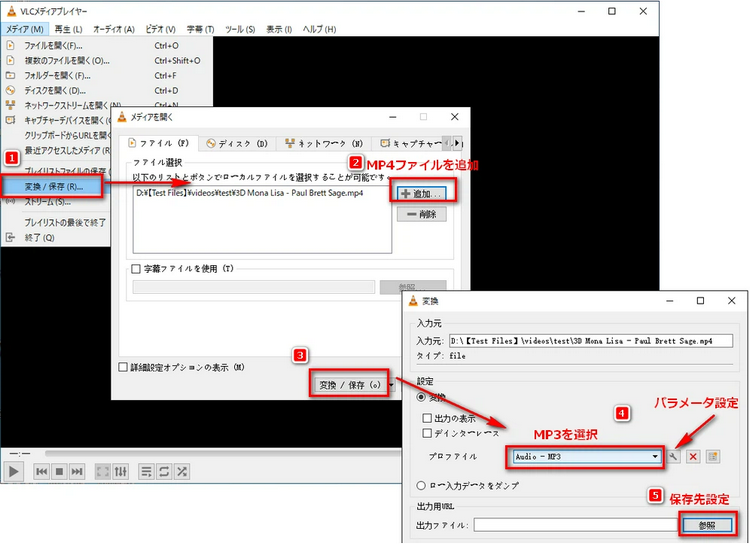Toggle the shuffle random icon
750x544 pixels.
(x=182, y=472)
